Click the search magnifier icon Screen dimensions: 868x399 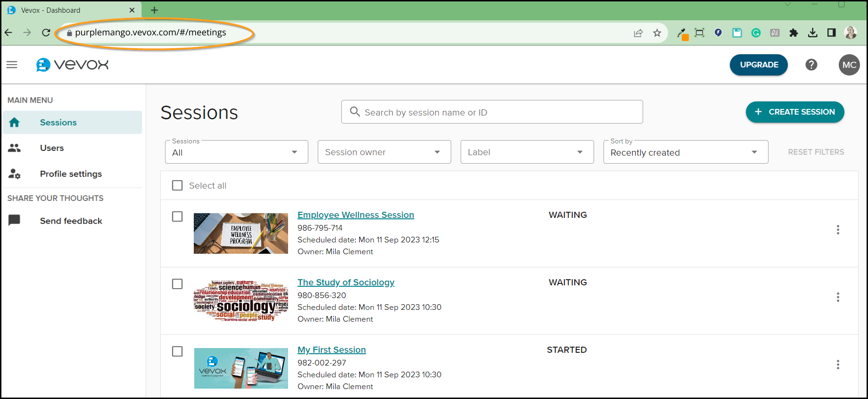(x=355, y=112)
